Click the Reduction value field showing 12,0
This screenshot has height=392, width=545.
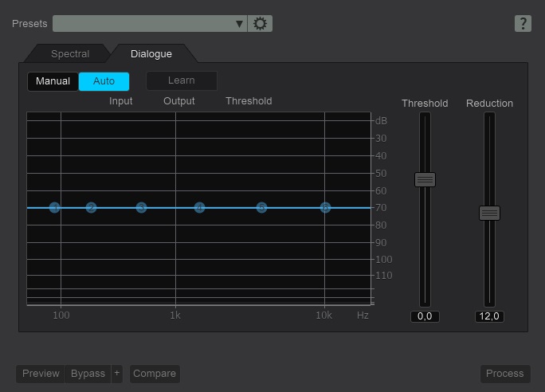[x=488, y=317]
